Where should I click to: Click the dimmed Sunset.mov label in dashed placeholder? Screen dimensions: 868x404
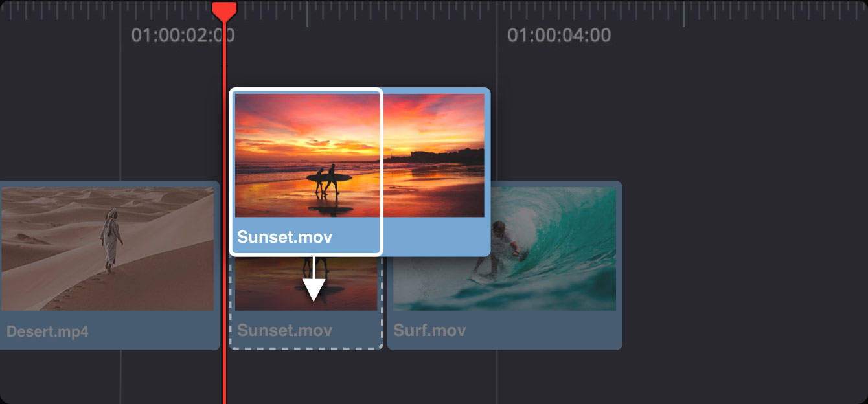point(284,330)
